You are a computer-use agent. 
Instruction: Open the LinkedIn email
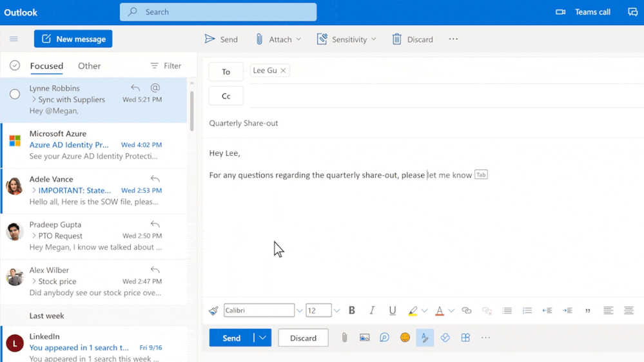(x=95, y=345)
